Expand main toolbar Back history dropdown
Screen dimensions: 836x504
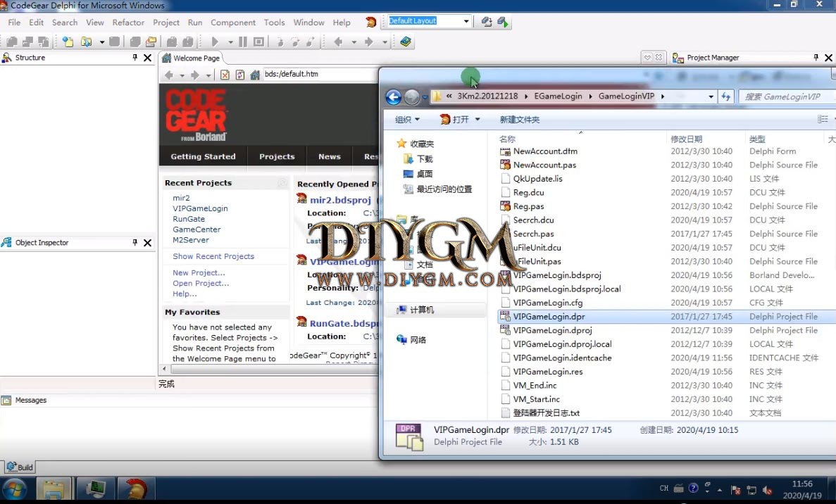(354, 42)
